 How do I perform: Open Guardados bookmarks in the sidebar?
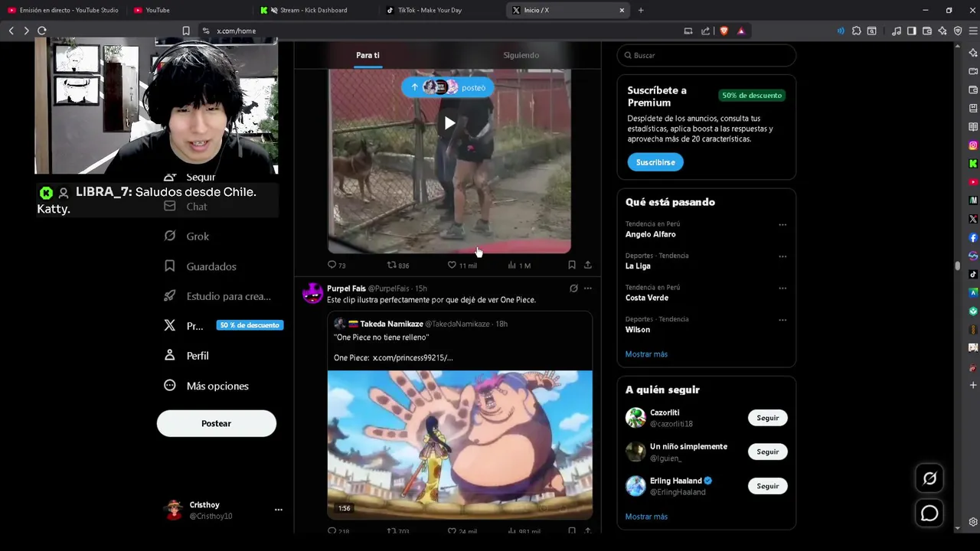[200, 266]
